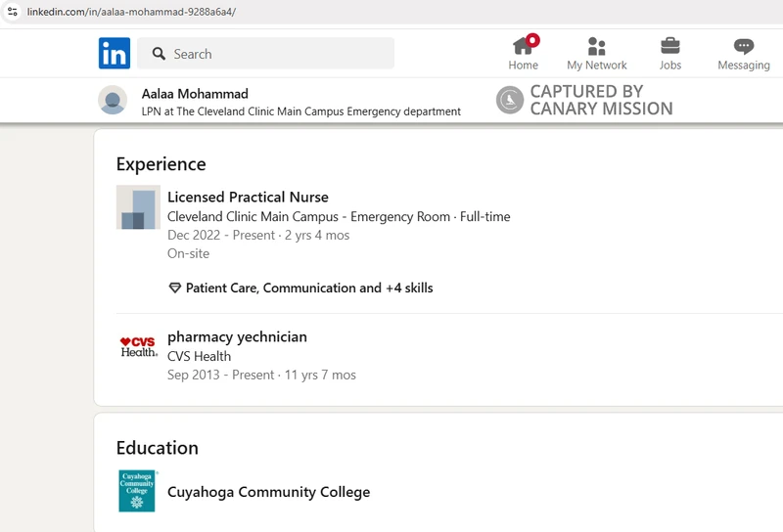Open the CVS Health logo

[x=138, y=347]
